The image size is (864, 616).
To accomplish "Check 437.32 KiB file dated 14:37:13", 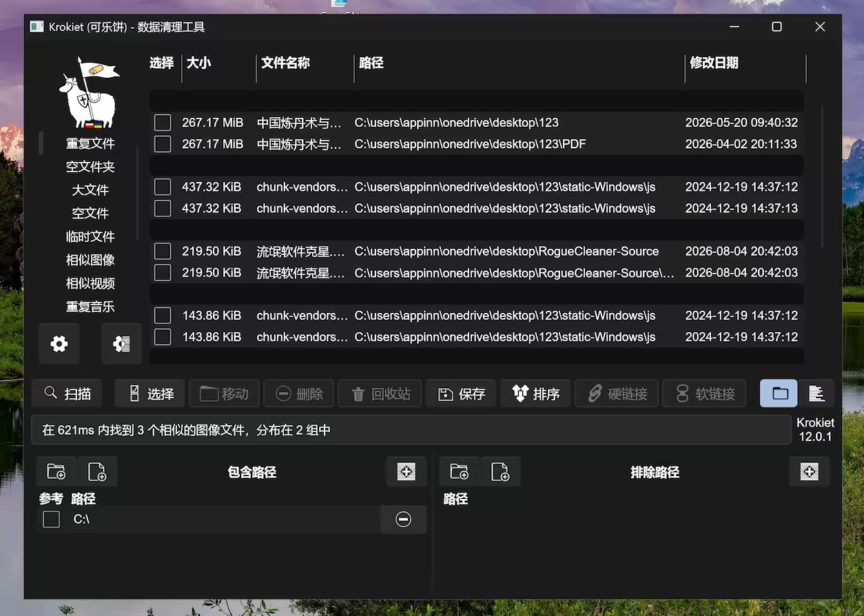I will pos(163,208).
